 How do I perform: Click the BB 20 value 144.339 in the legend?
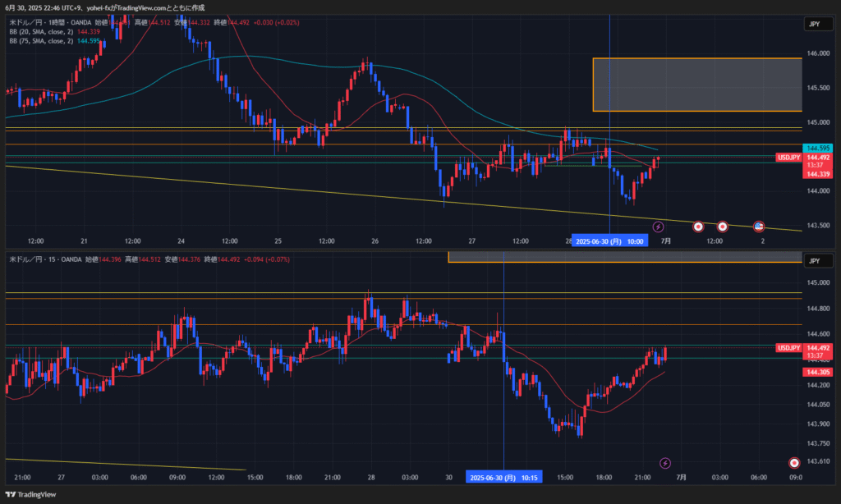click(89, 32)
